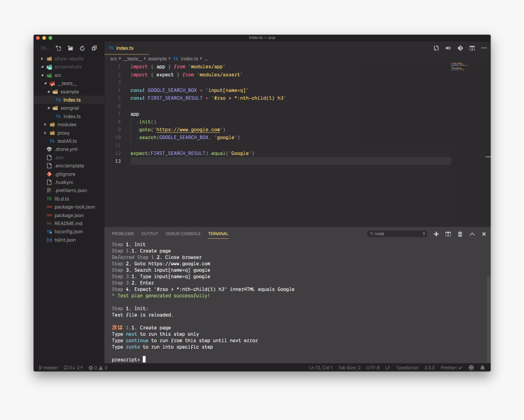Collapse all folders in explorer
The height and width of the screenshot is (420, 524).
(94, 48)
